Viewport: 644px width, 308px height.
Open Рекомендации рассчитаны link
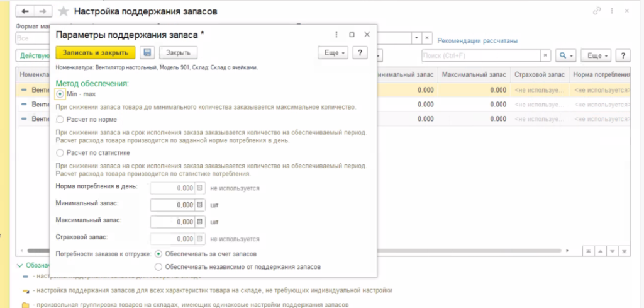pos(477,41)
